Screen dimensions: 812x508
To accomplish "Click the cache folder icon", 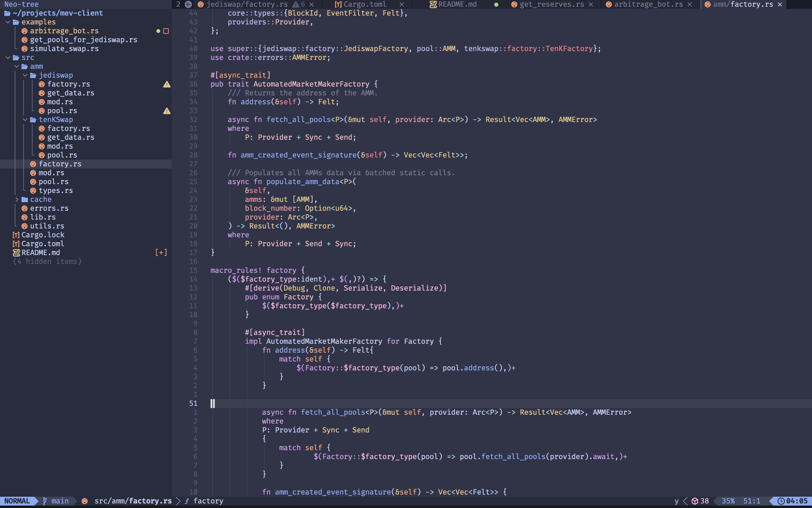I will 25,199.
